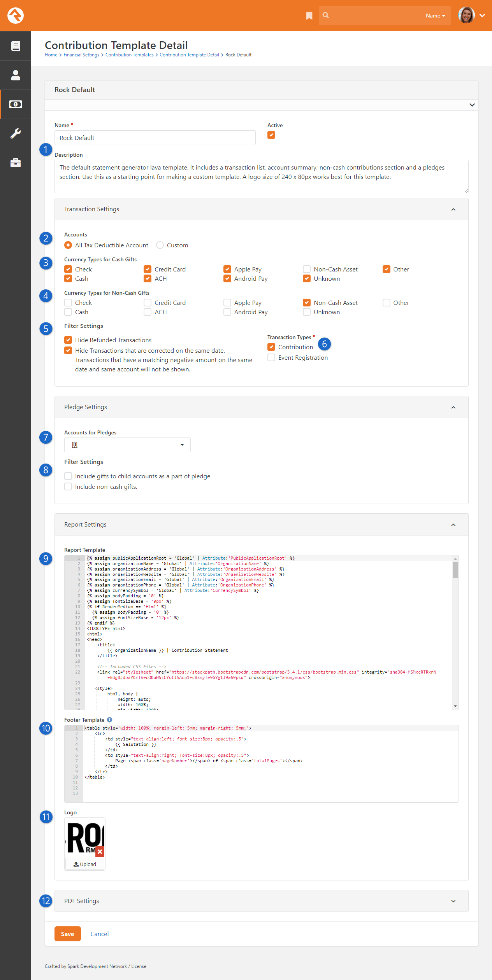
Task: Open the Finance money sidebar icon
Action: [x=16, y=104]
